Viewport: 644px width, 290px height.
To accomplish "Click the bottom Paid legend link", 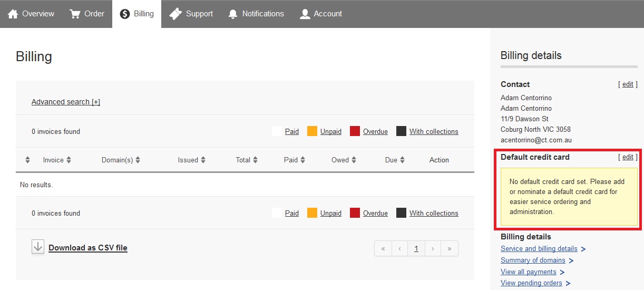I will (x=292, y=213).
